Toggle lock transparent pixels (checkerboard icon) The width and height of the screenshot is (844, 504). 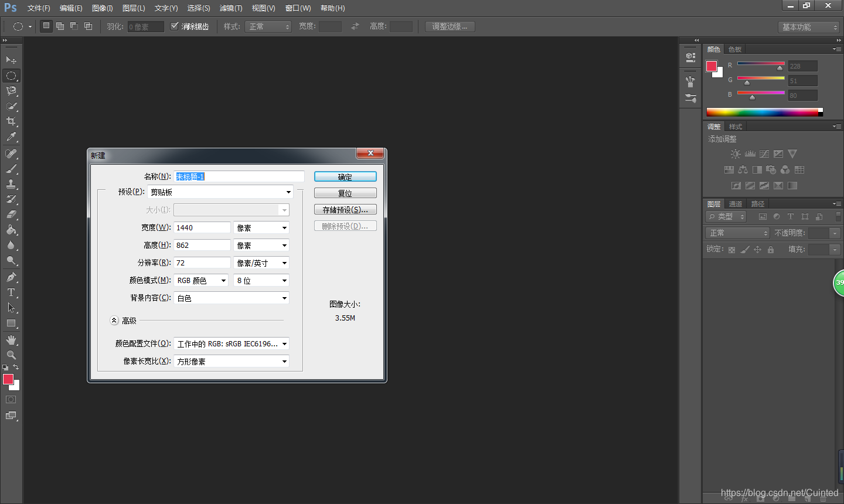pos(731,250)
